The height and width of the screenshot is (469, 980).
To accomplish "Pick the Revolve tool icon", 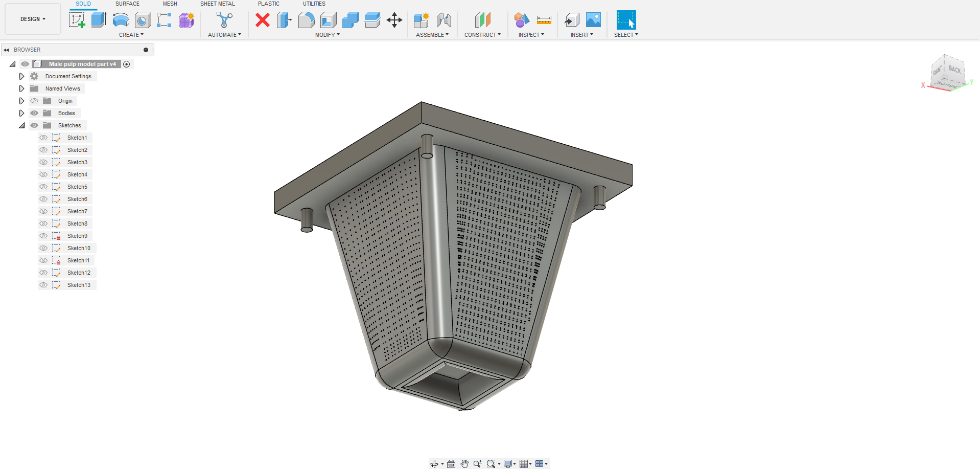I will pyautogui.click(x=121, y=20).
